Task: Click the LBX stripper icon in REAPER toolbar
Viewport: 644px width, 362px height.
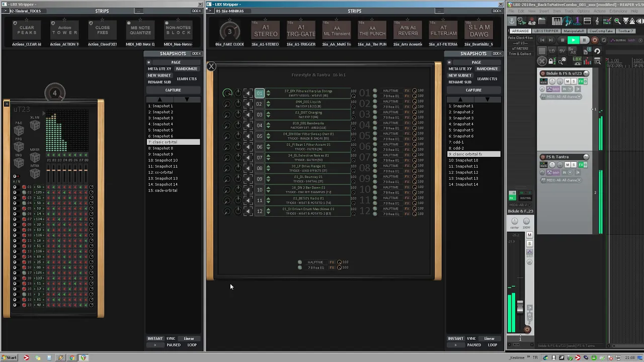Action: click(x=577, y=61)
